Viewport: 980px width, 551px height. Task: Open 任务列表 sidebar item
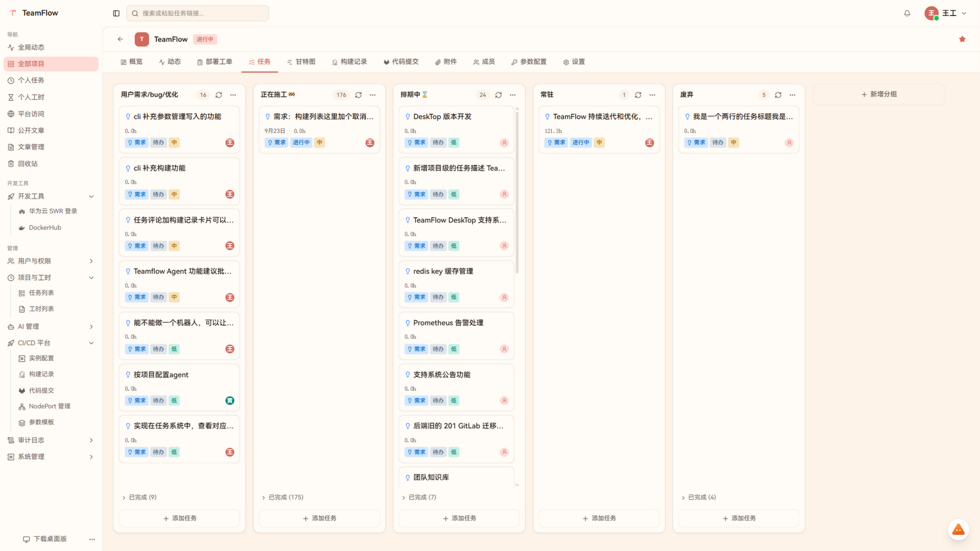click(41, 293)
